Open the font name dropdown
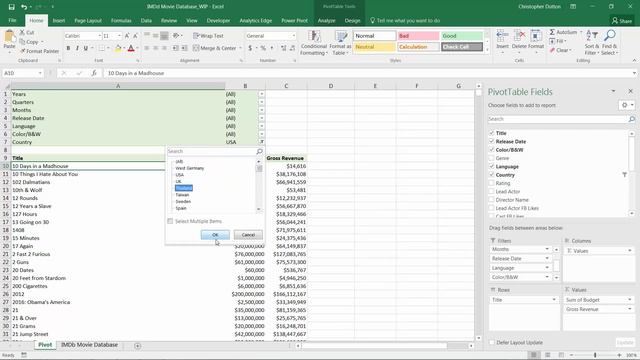The height and width of the screenshot is (360, 640). click(x=99, y=36)
